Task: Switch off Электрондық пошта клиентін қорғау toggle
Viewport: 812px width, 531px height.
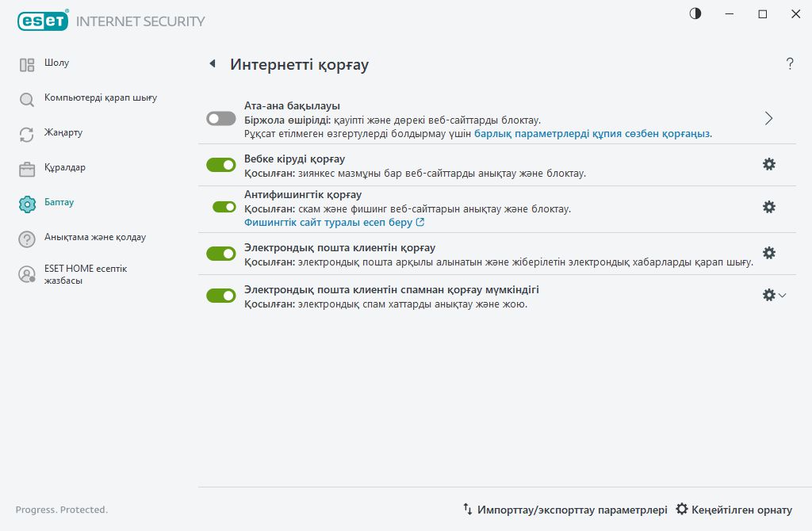Action: pyautogui.click(x=221, y=253)
